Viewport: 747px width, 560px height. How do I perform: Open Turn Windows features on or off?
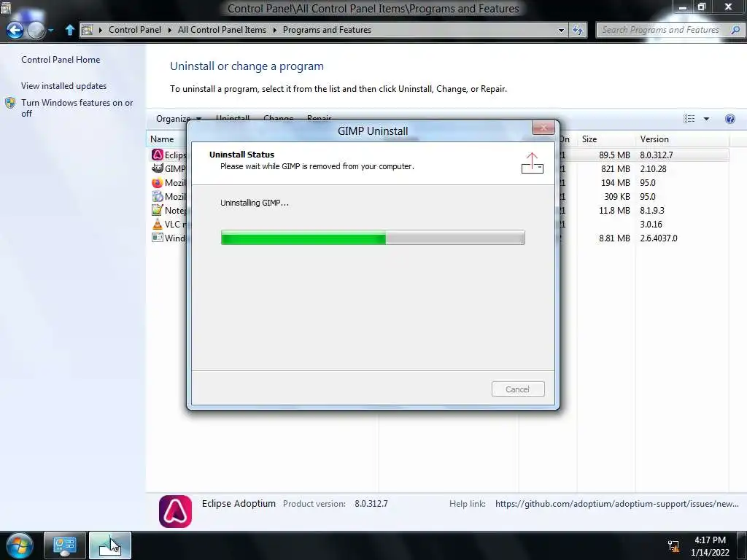(x=77, y=108)
